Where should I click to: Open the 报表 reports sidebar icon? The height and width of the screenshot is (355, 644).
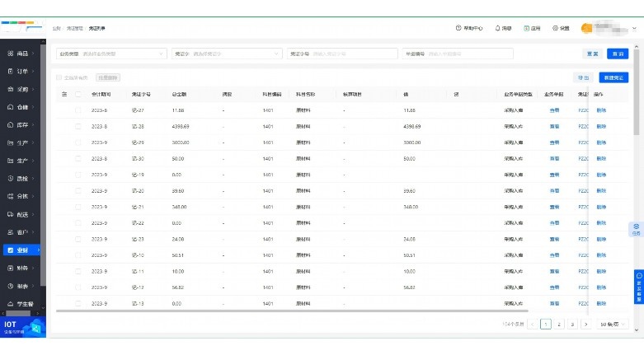click(x=11, y=286)
